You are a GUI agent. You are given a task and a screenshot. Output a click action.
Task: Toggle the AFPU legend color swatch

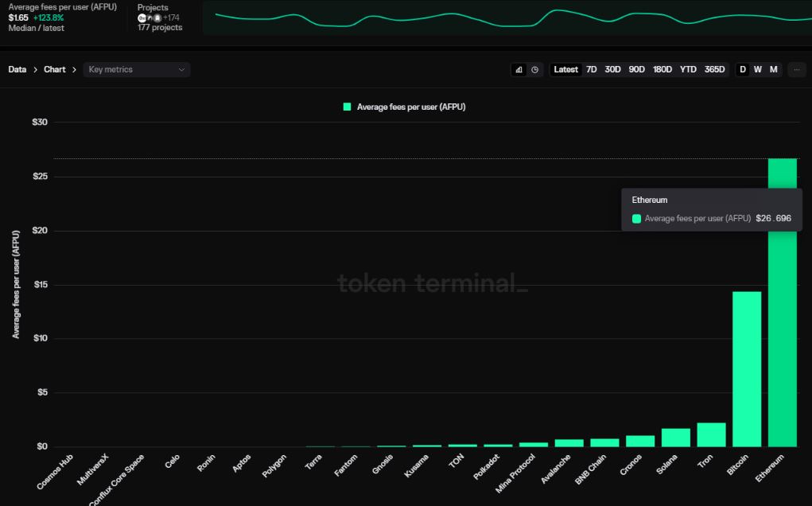(347, 107)
